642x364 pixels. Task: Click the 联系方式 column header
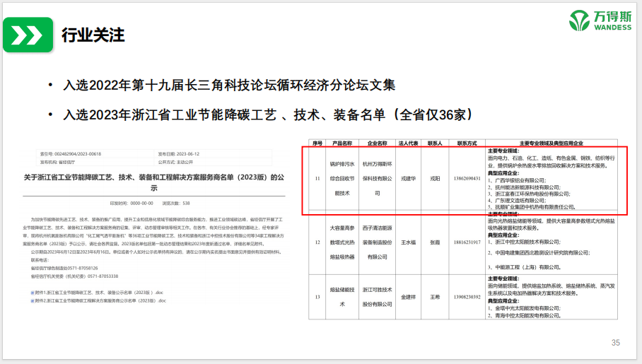(467, 143)
